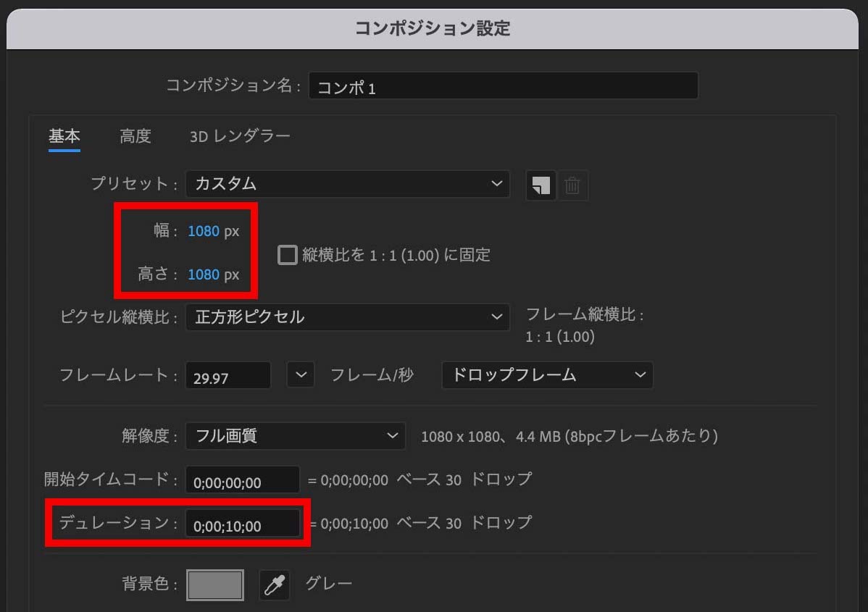Click the save preset icon

click(541, 185)
